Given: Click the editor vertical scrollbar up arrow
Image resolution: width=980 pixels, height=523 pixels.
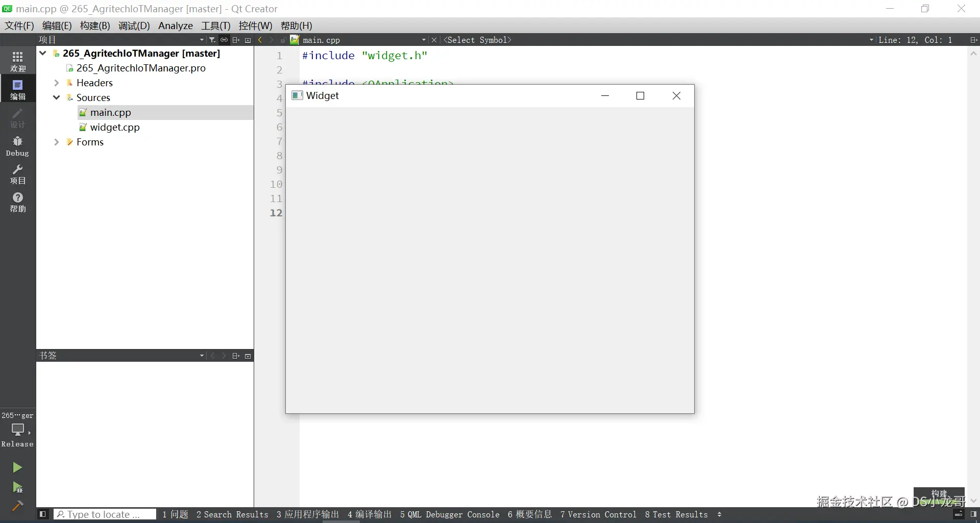Looking at the screenshot, I should [973, 54].
